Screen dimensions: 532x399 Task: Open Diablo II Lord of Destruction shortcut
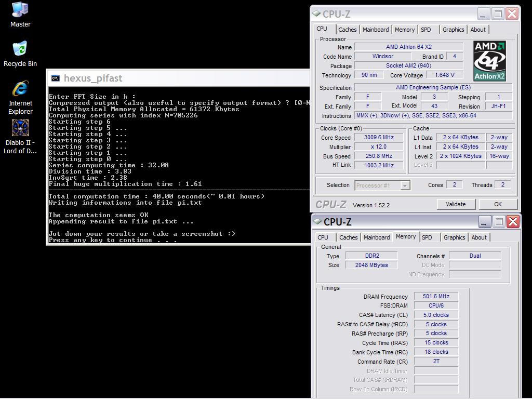tap(20, 137)
